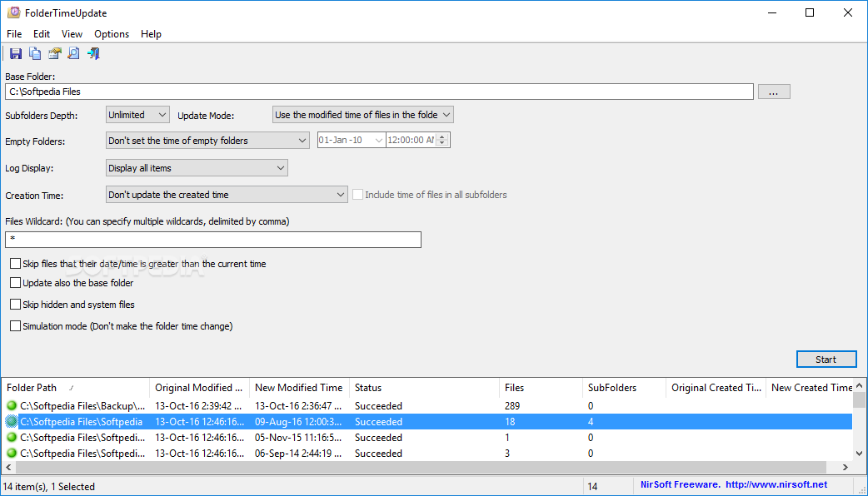Sort by New Modified Time column header
This screenshot has width=868, height=496.
click(x=299, y=388)
